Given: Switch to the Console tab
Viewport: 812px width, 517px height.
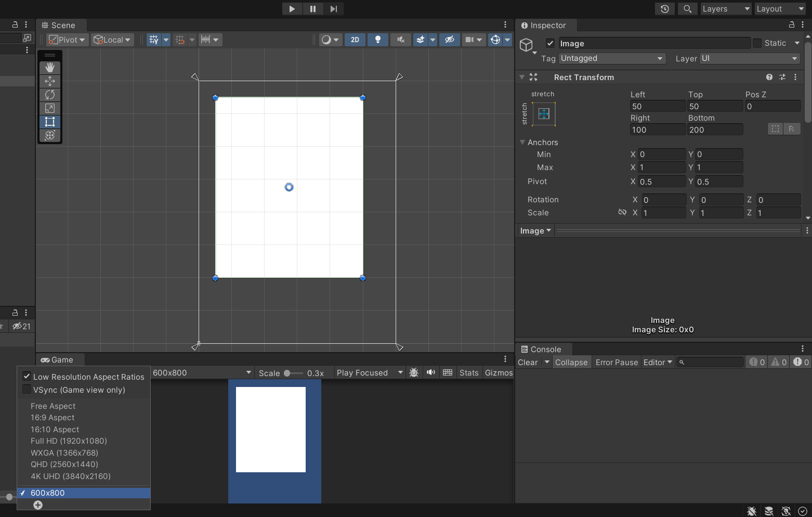Looking at the screenshot, I should [545, 350].
